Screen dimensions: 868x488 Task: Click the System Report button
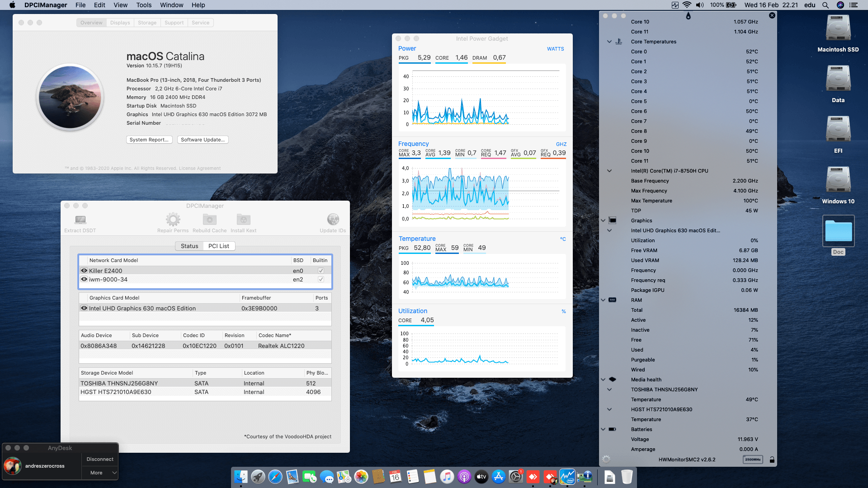click(x=149, y=140)
